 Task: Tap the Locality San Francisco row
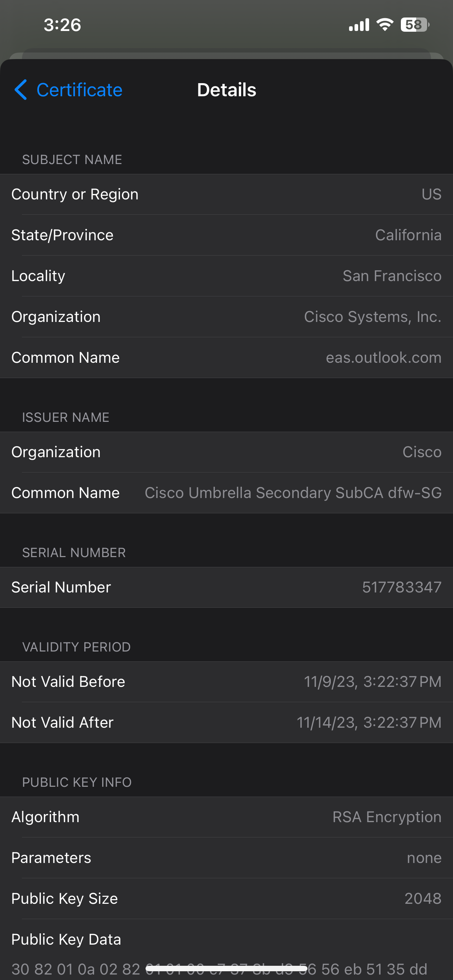[x=226, y=276]
